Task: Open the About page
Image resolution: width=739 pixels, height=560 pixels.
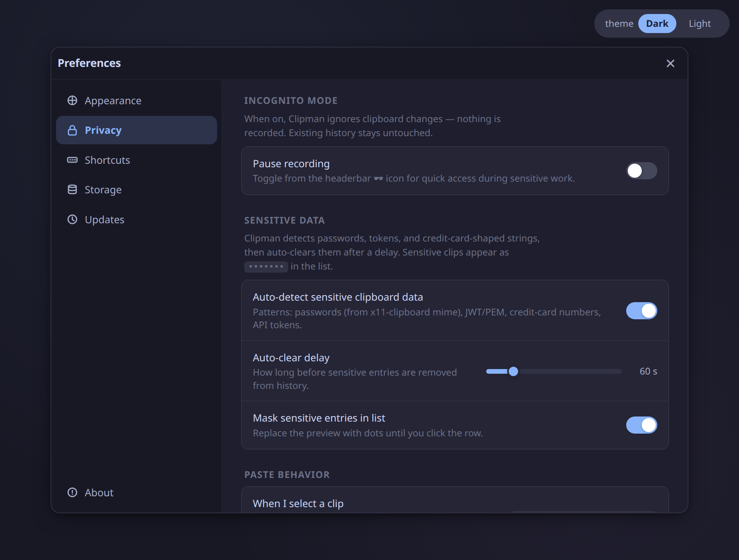Action: [x=137, y=492]
